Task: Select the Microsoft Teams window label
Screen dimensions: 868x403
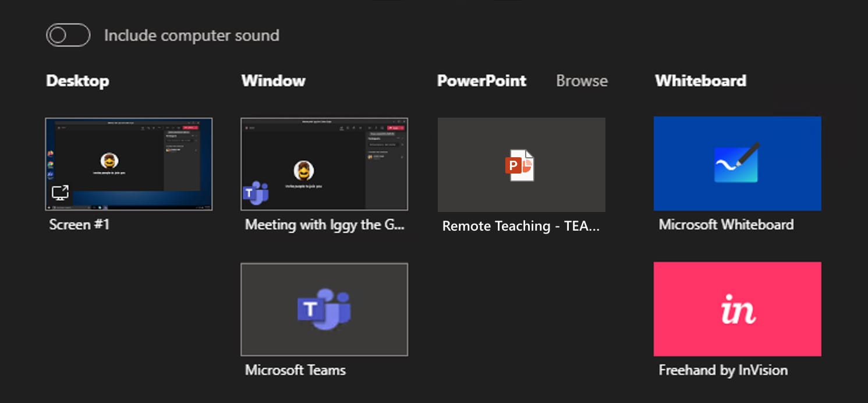Action: point(295,370)
